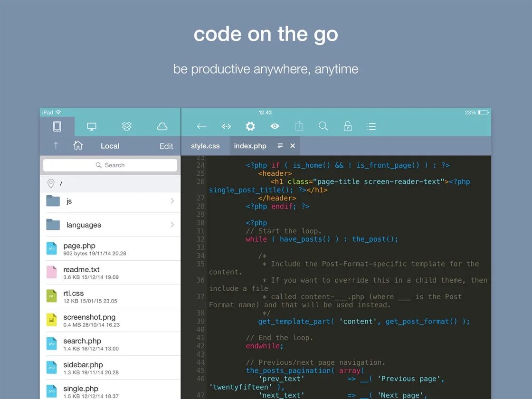Select the local iPad device storage tab

tap(57, 126)
